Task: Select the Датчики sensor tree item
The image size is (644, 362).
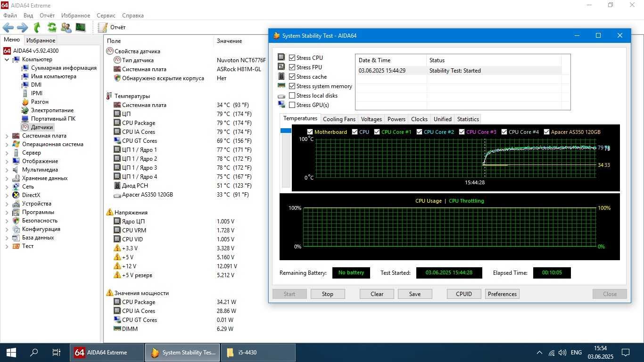Action: click(38, 127)
